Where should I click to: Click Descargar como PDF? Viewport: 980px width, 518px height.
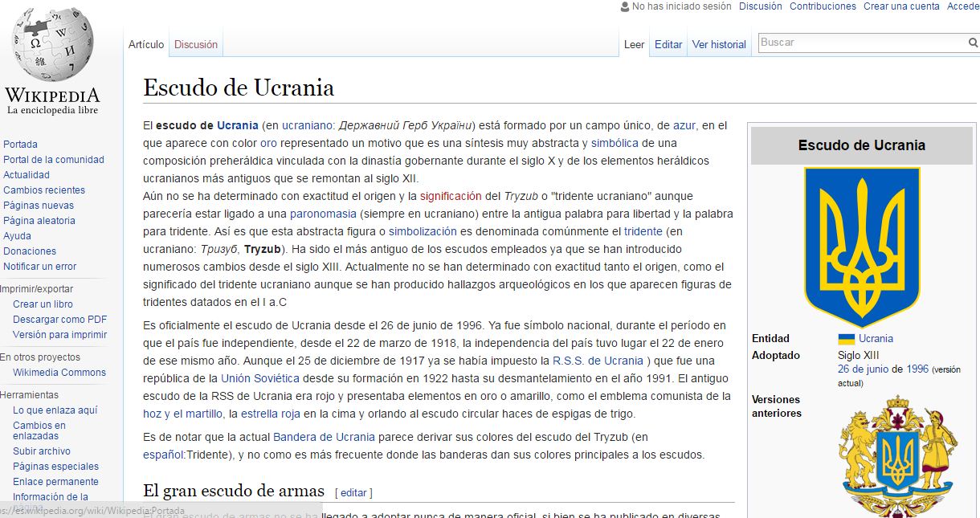(x=59, y=320)
